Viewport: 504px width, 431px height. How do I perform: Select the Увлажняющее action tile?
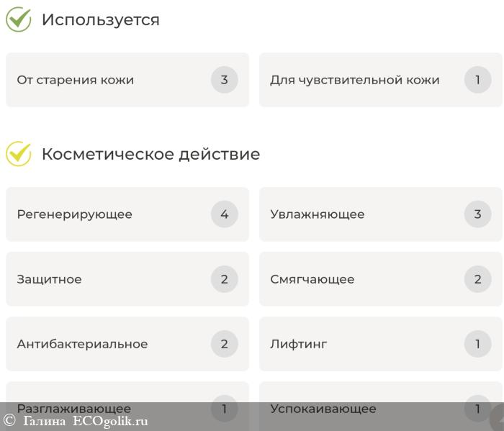pos(360,214)
